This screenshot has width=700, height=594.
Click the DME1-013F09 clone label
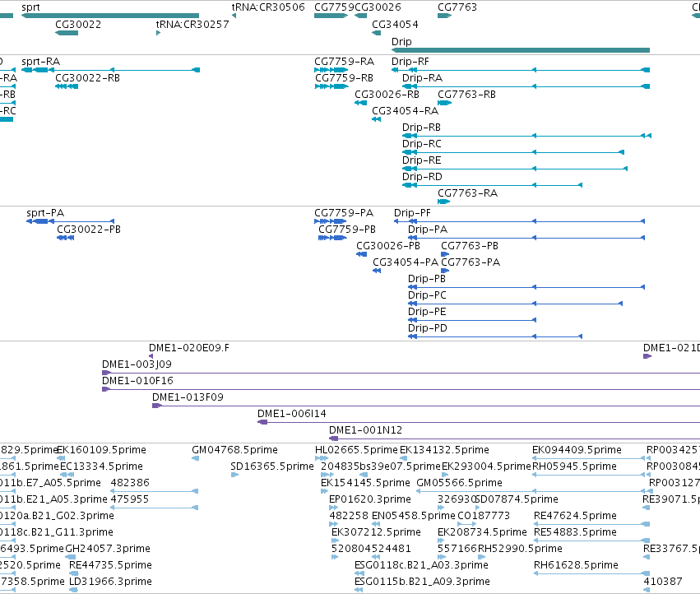[188, 397]
